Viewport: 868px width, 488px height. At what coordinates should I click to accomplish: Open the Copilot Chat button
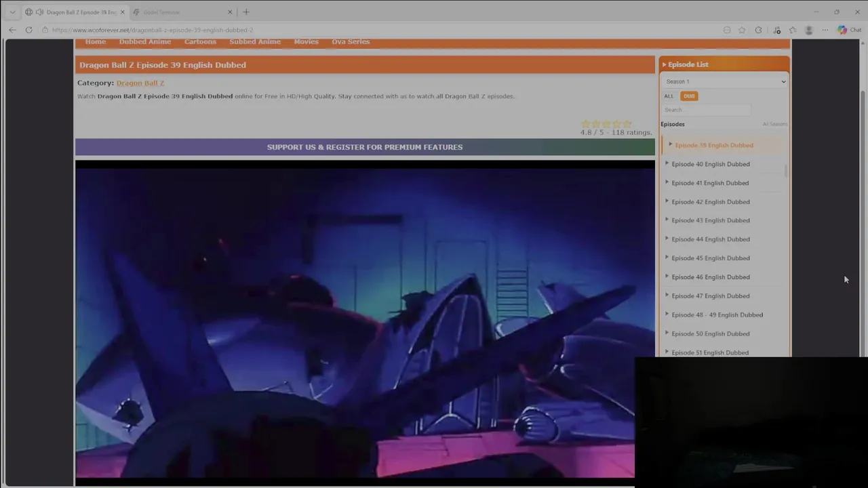tap(849, 30)
